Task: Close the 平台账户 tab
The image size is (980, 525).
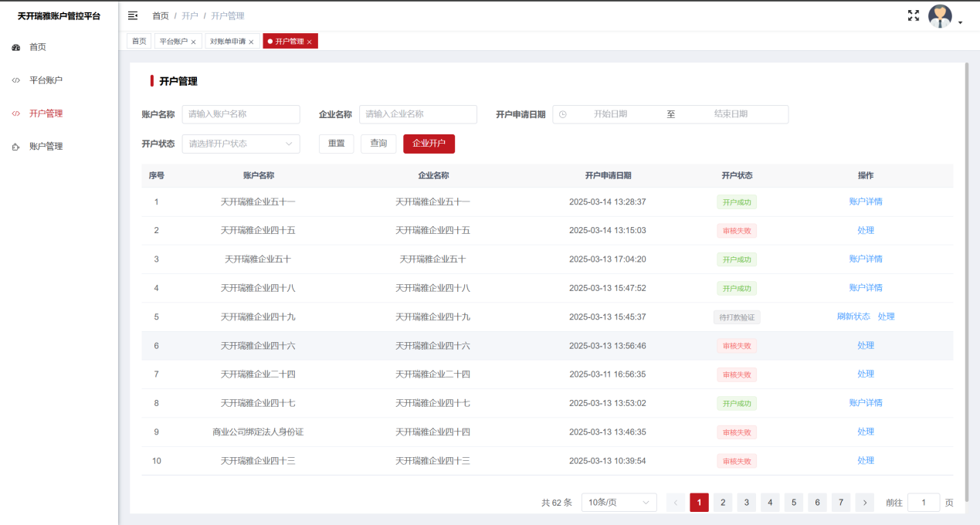Action: pos(193,42)
